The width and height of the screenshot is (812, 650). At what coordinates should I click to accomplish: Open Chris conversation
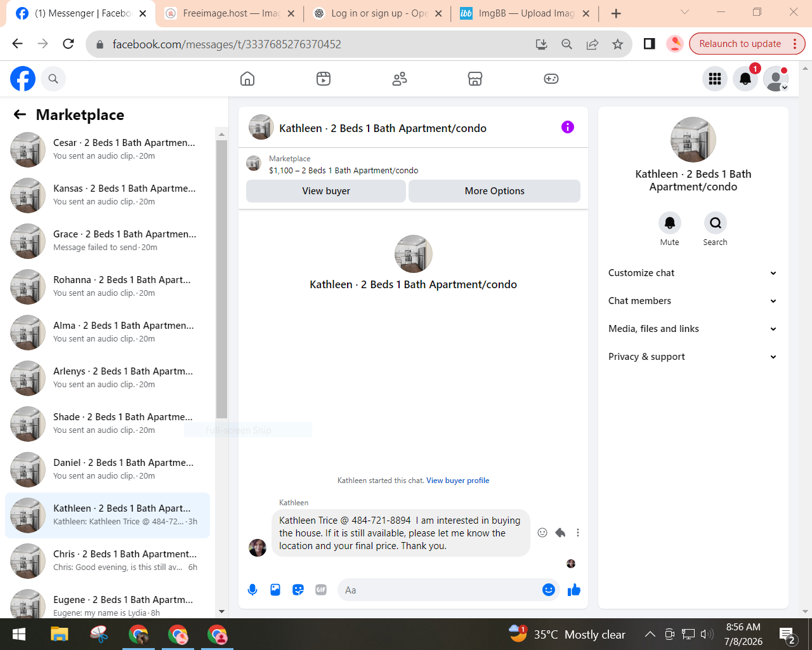tap(107, 561)
